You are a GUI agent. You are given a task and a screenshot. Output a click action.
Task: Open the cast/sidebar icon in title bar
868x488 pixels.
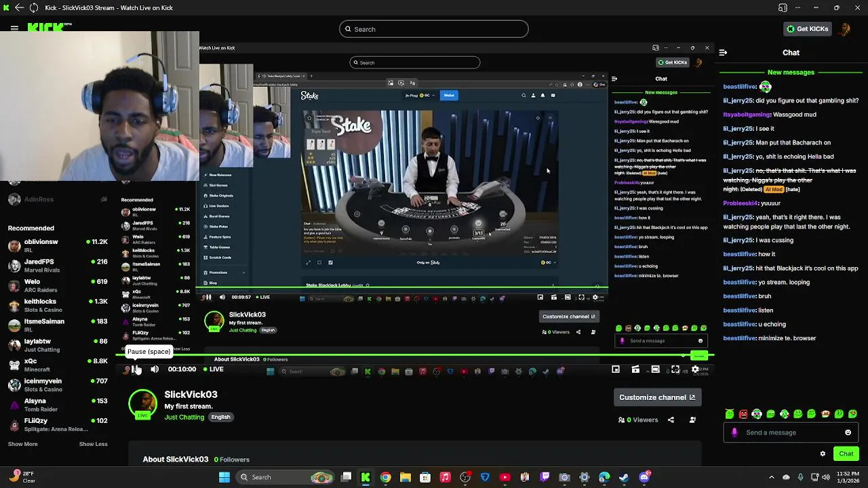point(783,8)
